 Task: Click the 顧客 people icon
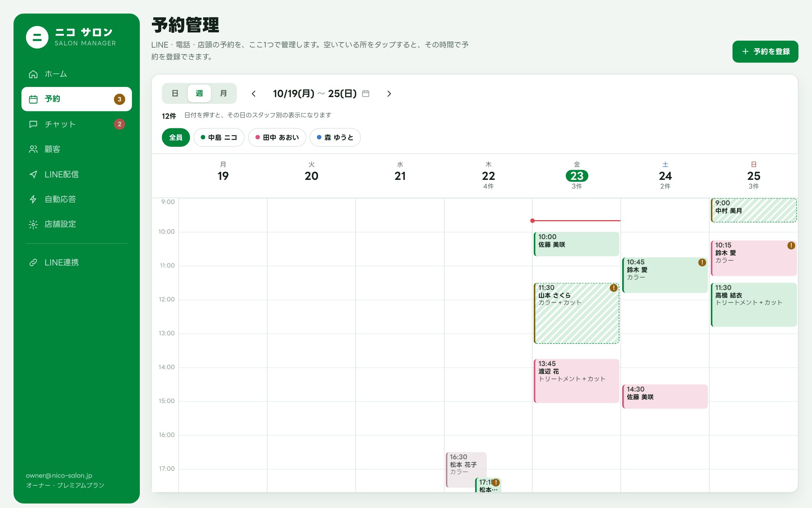click(33, 149)
